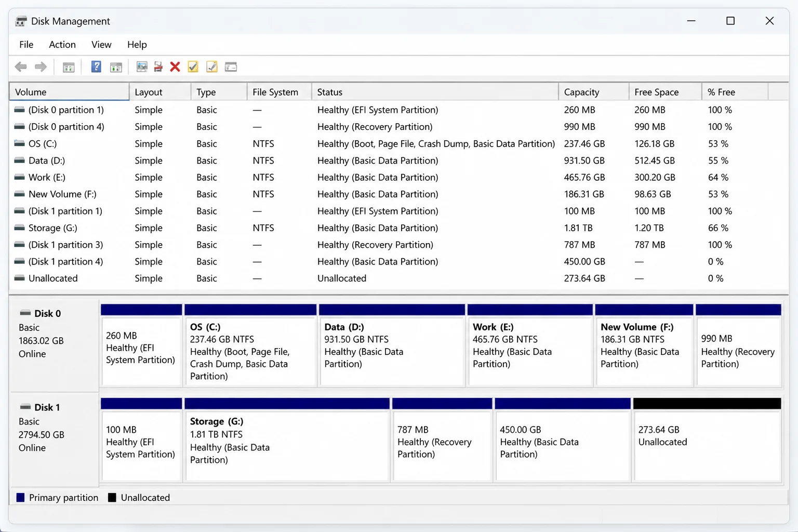This screenshot has width=798, height=532.
Task: Click the red printer toolbar icon
Action: pos(158,66)
